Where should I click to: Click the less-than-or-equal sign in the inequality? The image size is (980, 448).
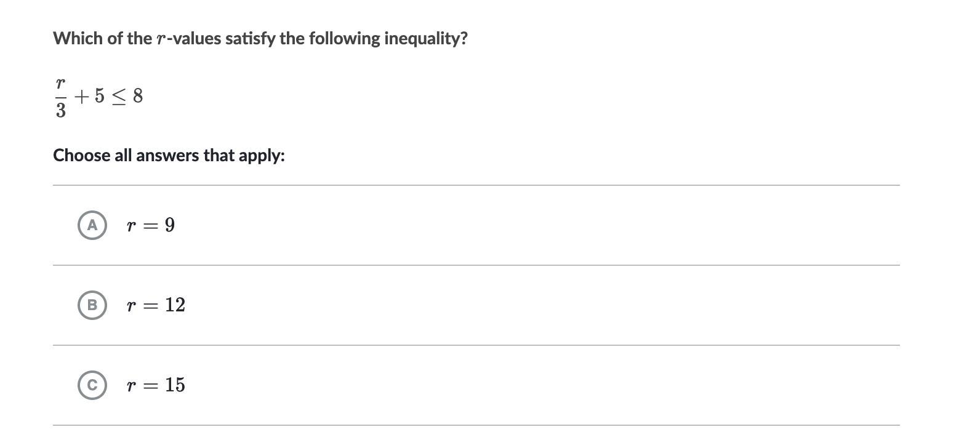click(119, 97)
